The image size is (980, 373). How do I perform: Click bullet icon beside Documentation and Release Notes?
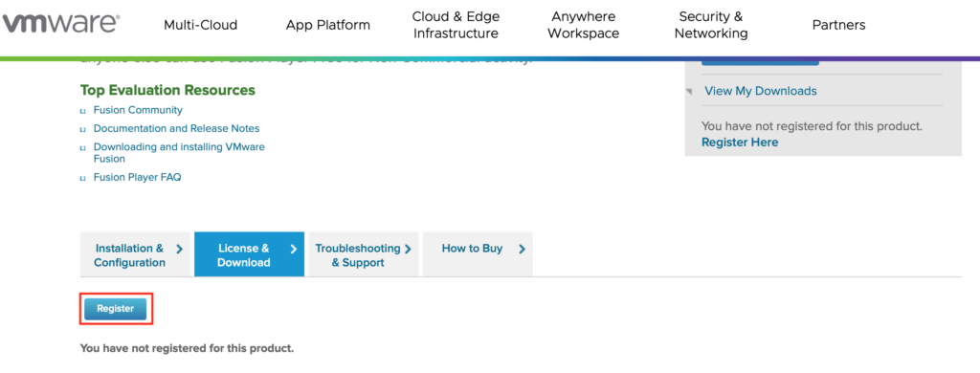pos(83,130)
